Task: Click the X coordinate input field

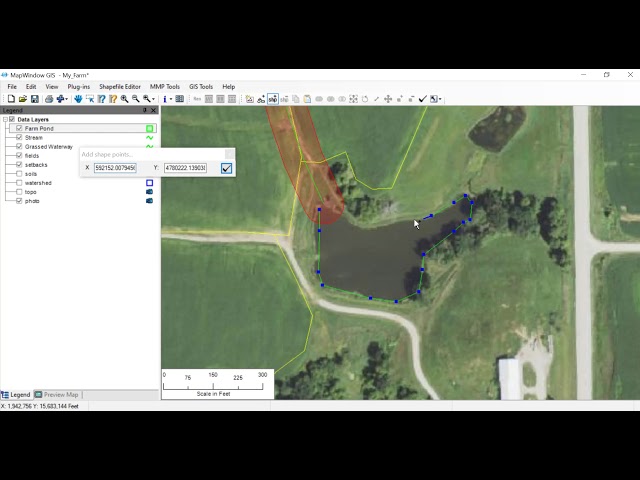Action: click(x=115, y=168)
